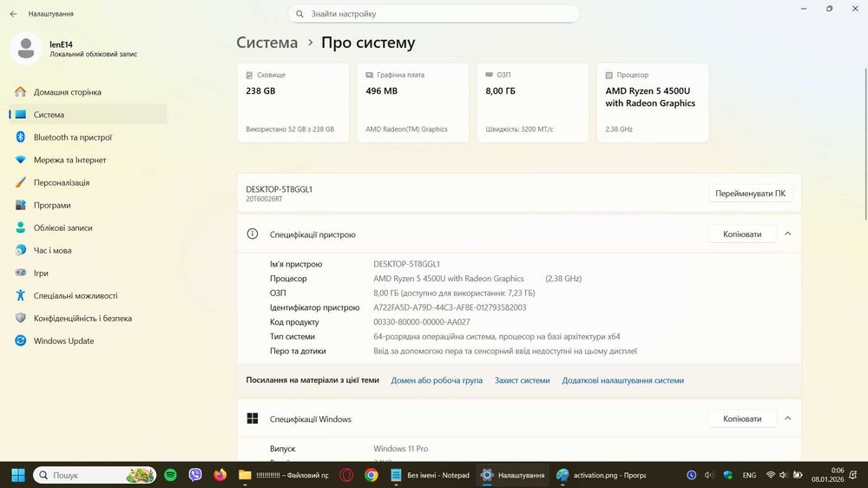
Task: Open Opera from the taskbar
Action: [x=346, y=475]
